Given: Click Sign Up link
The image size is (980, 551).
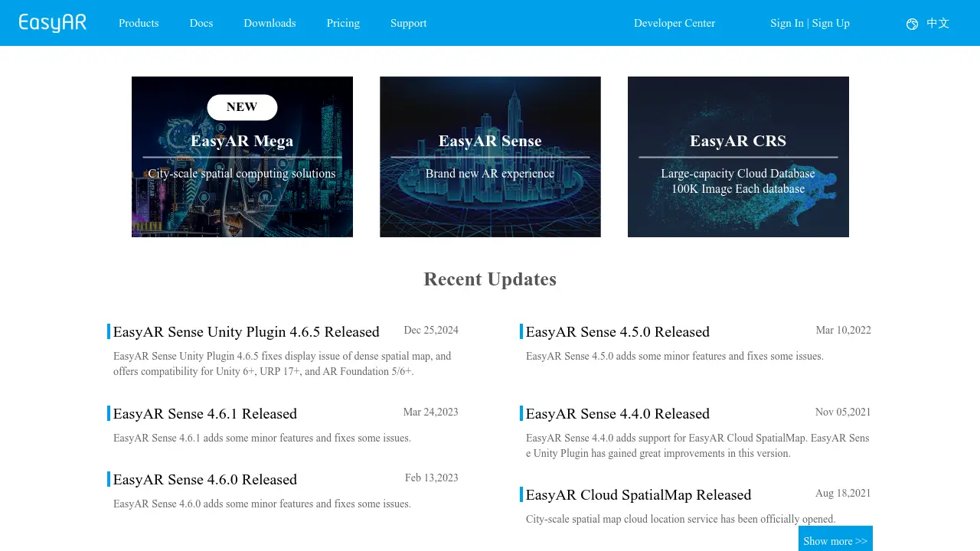Looking at the screenshot, I should pos(831,23).
